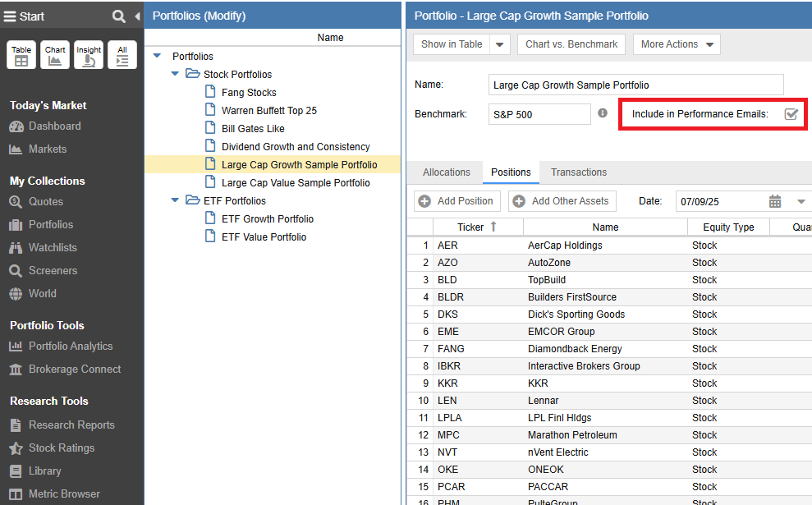Sort by the Equity Type column header
Screen dimensions: 812x505
728,227
